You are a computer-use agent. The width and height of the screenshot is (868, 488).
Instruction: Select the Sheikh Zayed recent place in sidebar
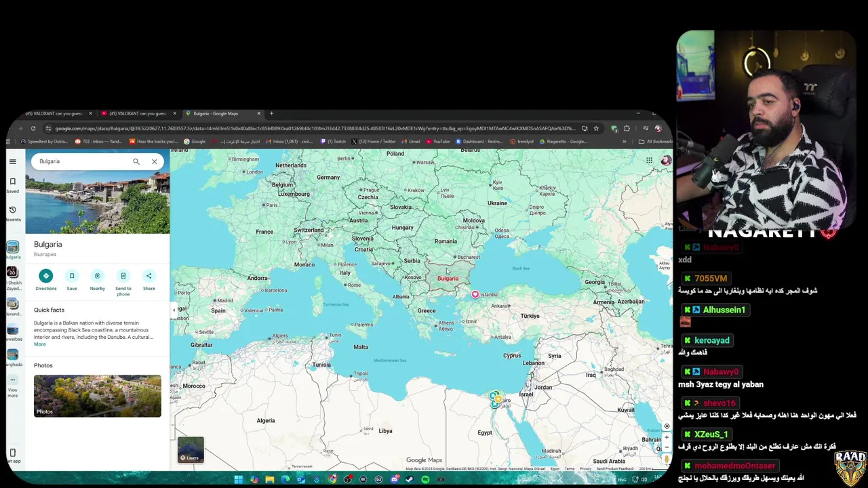pyautogui.click(x=12, y=277)
